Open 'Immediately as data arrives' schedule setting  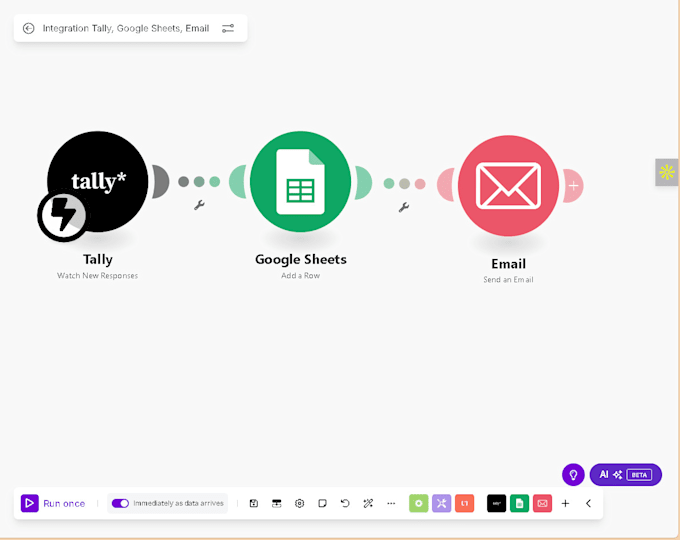[178, 503]
